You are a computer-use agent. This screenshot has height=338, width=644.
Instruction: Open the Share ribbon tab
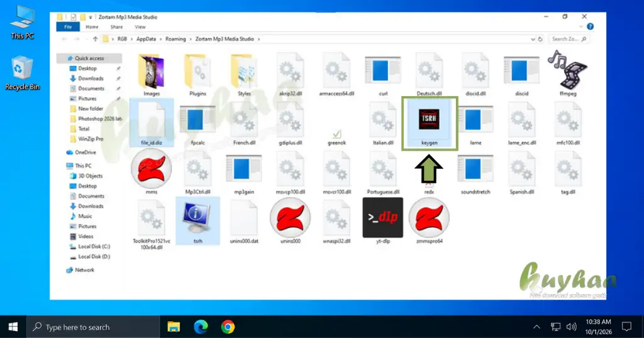pyautogui.click(x=116, y=27)
